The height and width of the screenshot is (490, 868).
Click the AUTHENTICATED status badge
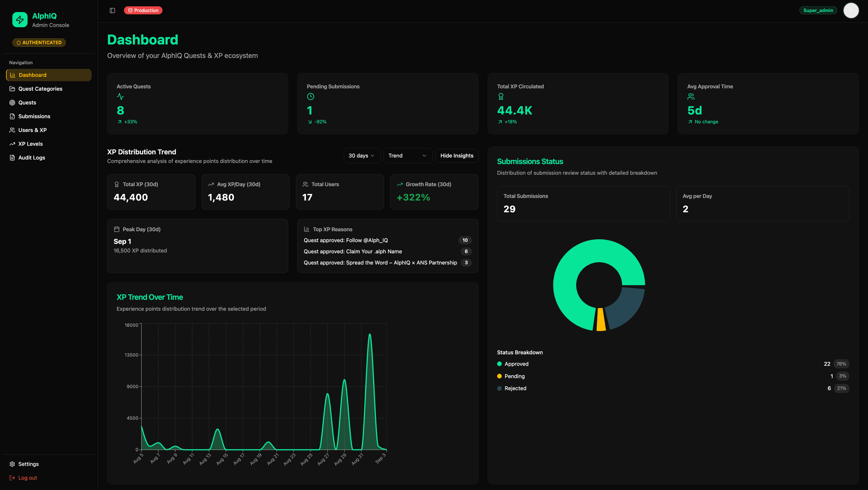point(39,43)
